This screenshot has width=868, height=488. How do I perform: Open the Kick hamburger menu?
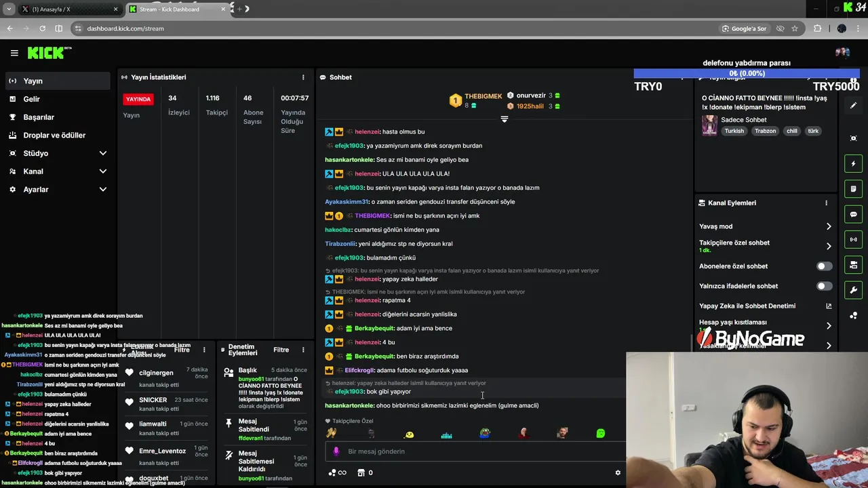[x=14, y=53]
